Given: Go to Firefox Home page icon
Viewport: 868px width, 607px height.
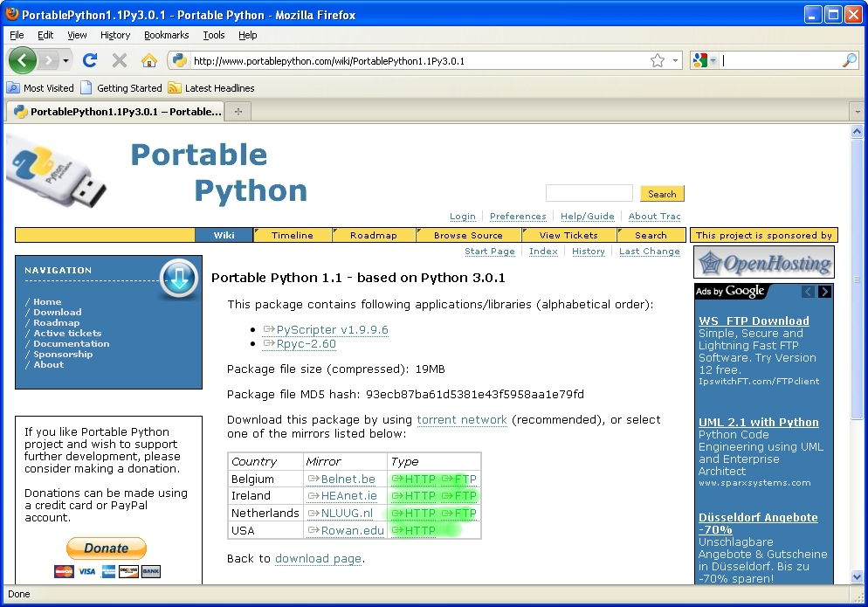Looking at the screenshot, I should [x=149, y=60].
